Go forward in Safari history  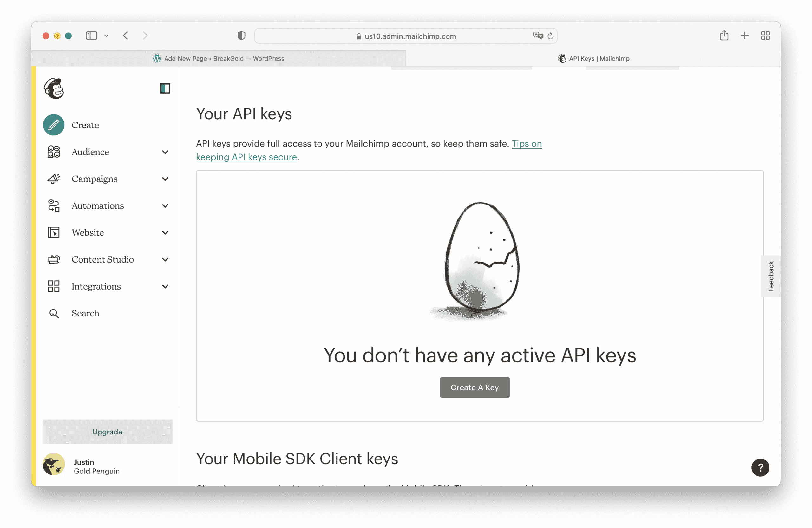click(145, 36)
